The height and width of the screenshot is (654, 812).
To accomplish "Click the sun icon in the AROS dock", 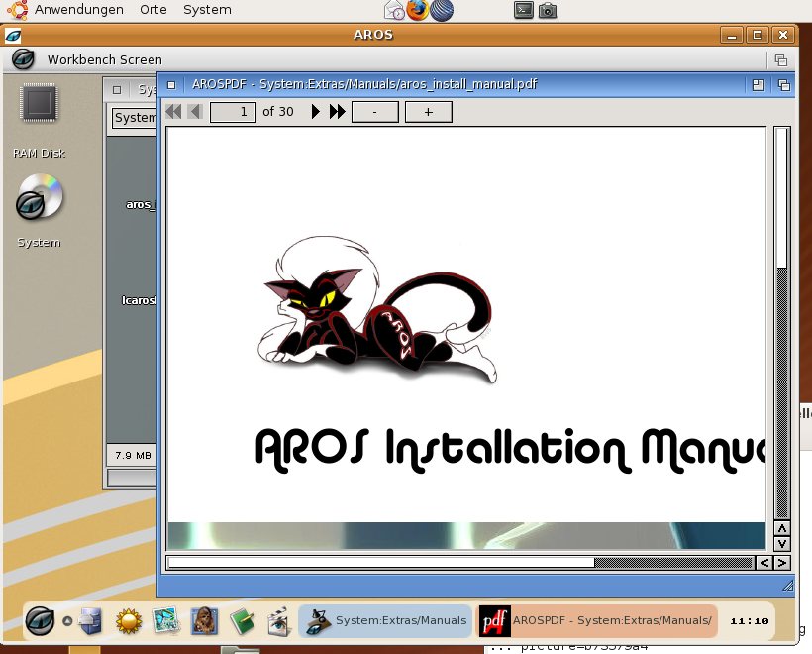I will pyautogui.click(x=129, y=621).
